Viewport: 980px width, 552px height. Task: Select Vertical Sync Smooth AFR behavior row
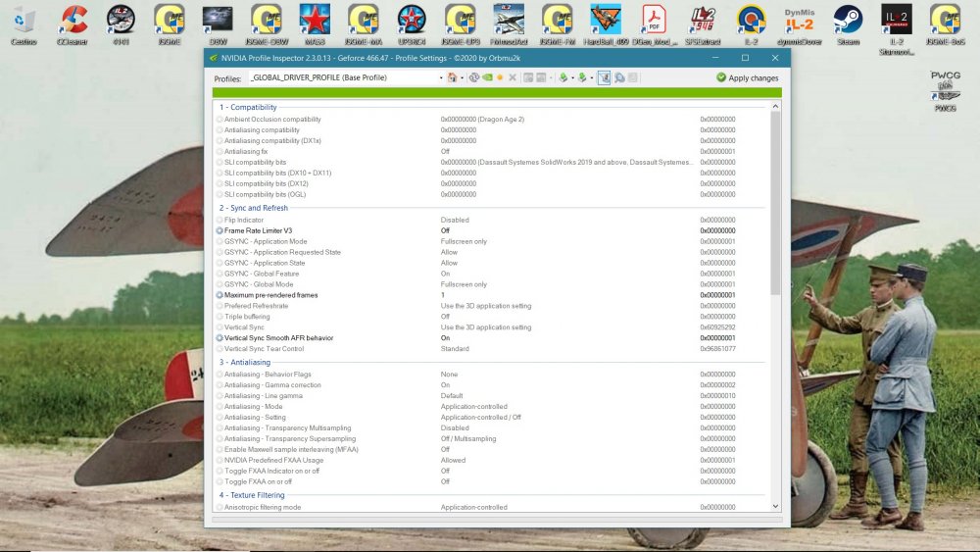pyautogui.click(x=491, y=338)
